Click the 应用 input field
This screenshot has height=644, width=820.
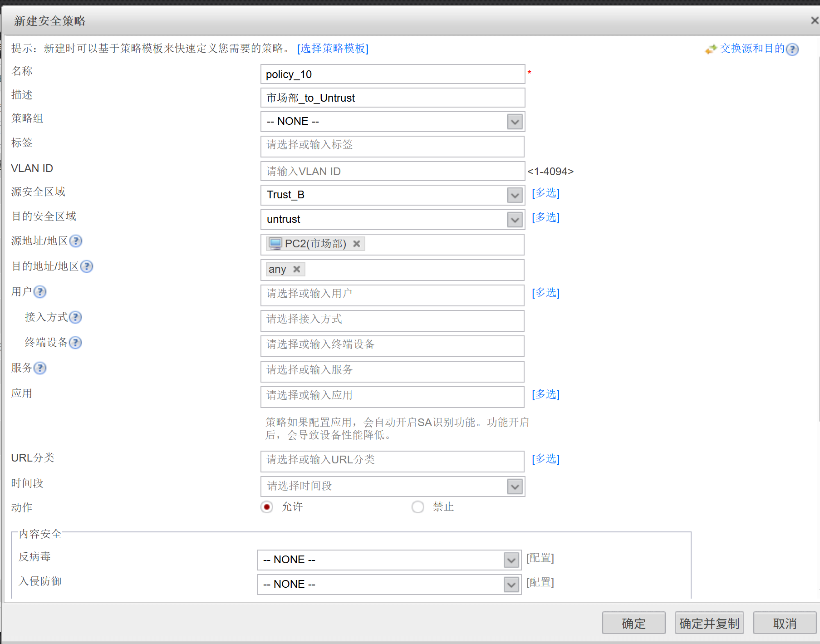393,397
